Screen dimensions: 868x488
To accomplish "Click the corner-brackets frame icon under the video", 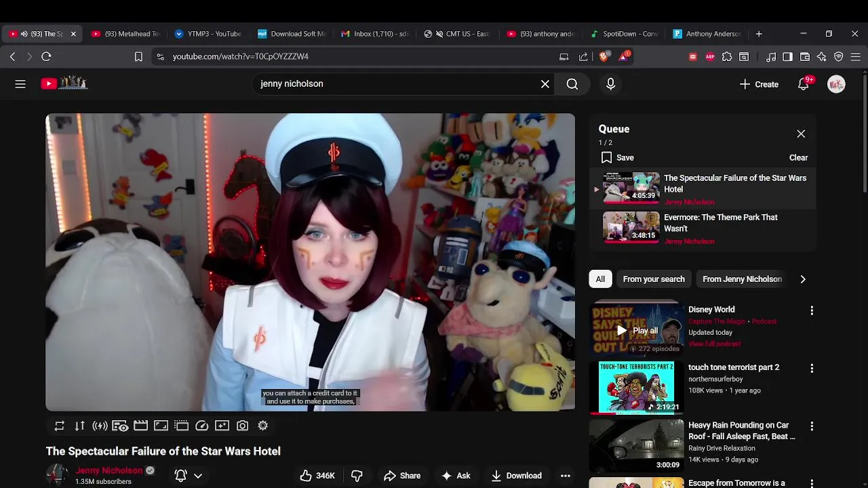I will point(161,426).
